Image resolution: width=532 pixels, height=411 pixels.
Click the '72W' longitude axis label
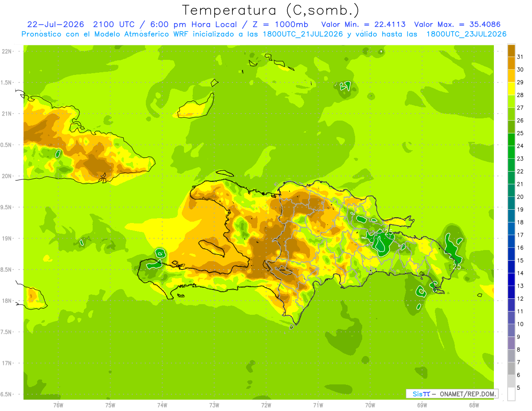tap(266, 405)
